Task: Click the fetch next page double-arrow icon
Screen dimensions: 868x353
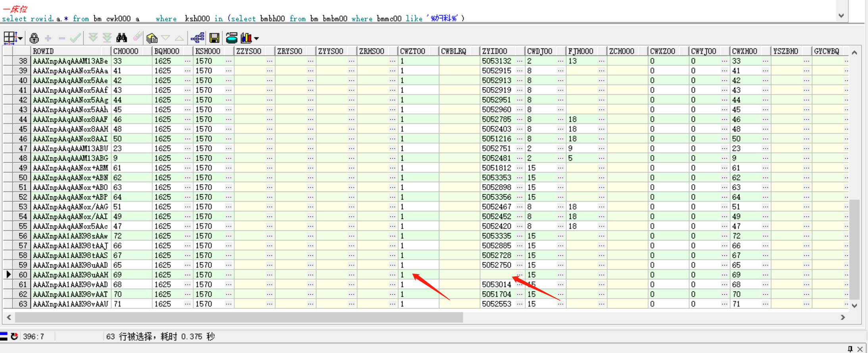Action: [x=93, y=38]
